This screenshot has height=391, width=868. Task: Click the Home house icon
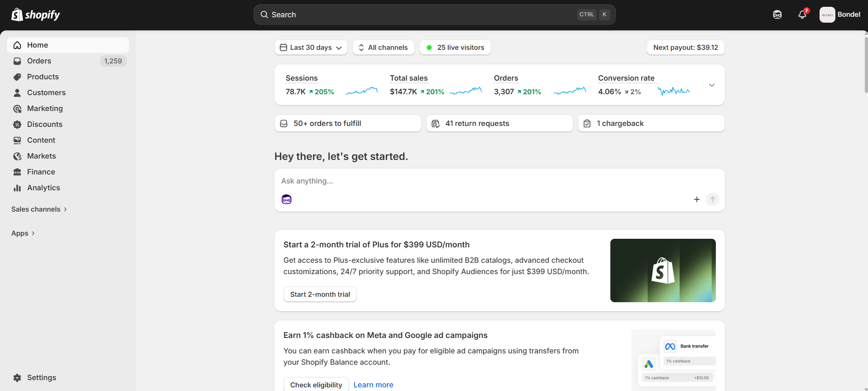pyautogui.click(x=17, y=45)
